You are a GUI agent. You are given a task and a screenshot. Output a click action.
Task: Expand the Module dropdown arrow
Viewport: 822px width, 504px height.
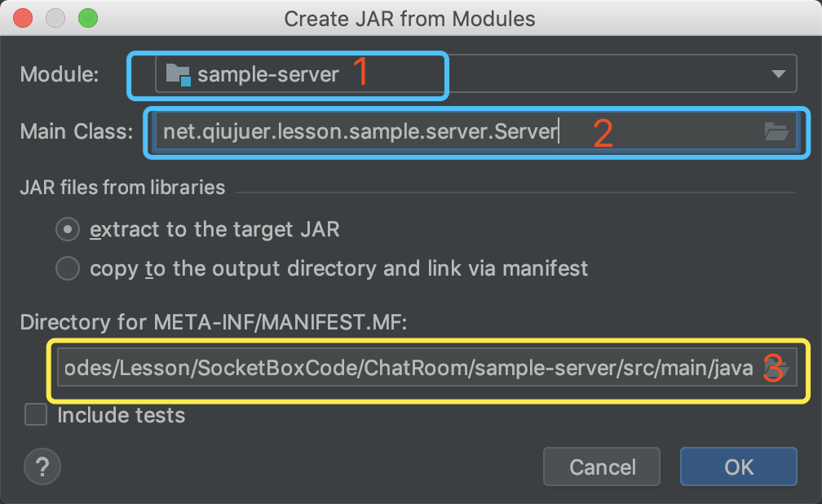click(777, 75)
